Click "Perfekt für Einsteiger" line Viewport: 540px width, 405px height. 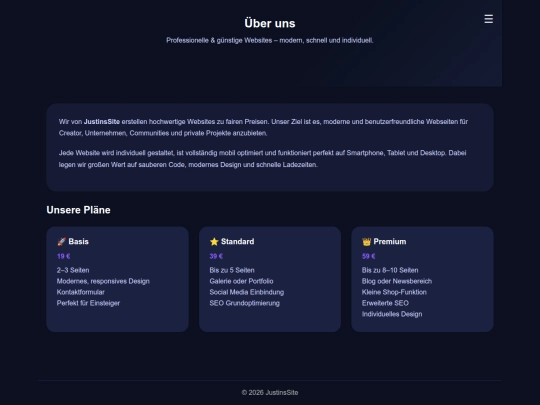click(88, 303)
